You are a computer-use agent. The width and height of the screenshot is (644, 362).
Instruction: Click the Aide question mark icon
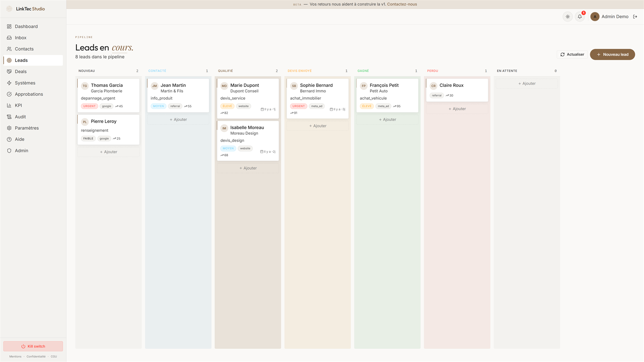(x=9, y=139)
